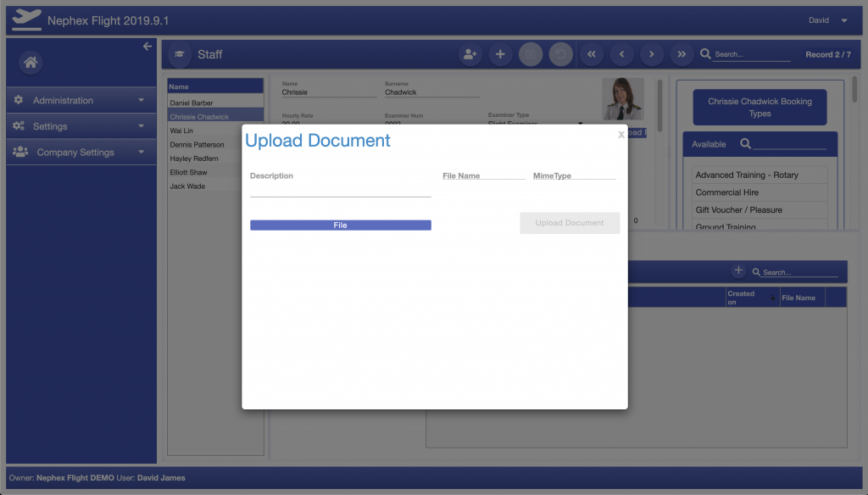Screen dimensions: 868x495
Task: Go to next record
Action: (652, 54)
